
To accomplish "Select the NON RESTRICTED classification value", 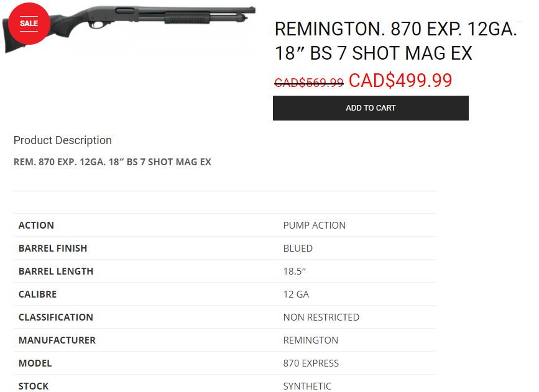I will (x=321, y=317).
